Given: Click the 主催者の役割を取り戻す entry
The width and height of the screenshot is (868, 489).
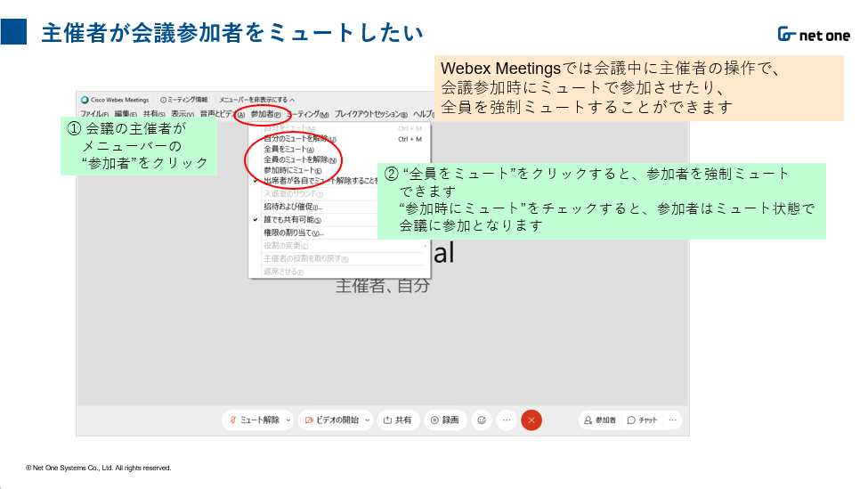Looking at the screenshot, I should tap(305, 258).
